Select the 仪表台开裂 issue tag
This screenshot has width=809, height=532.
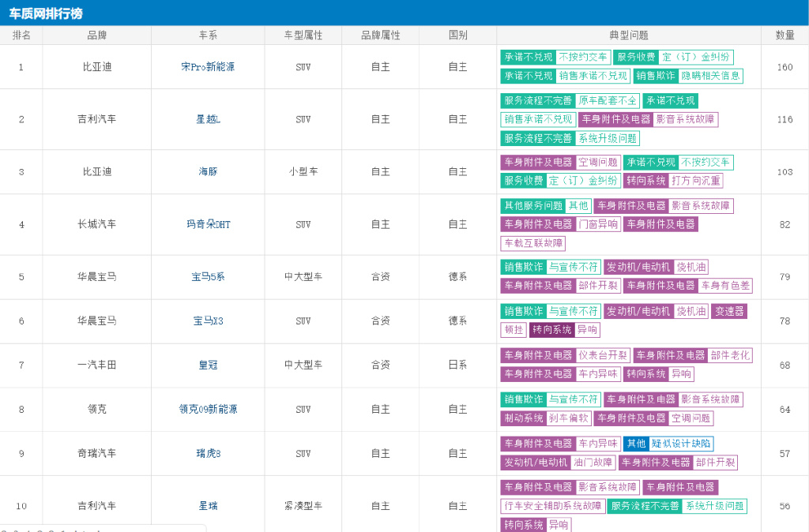tap(602, 355)
